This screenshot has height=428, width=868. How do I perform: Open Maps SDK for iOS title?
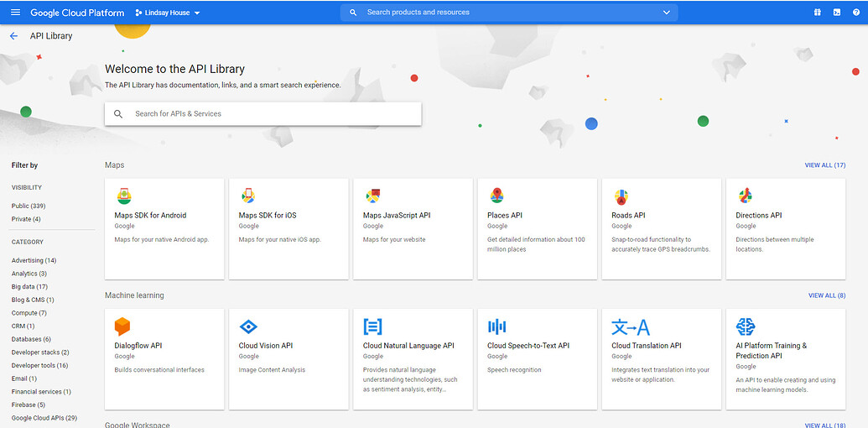(268, 216)
